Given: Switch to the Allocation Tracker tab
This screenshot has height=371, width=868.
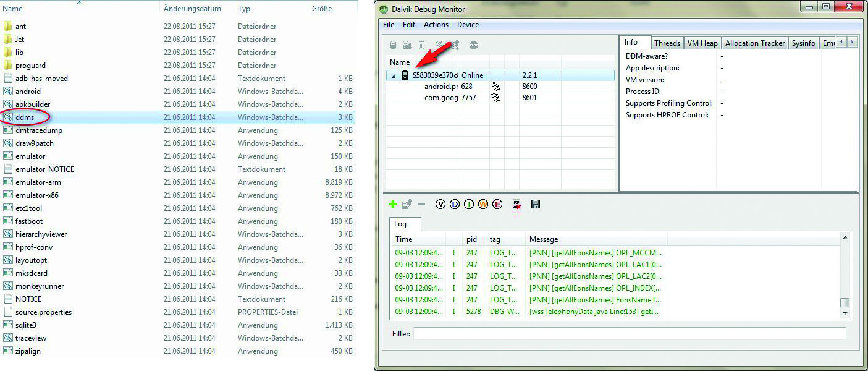Looking at the screenshot, I should click(755, 43).
